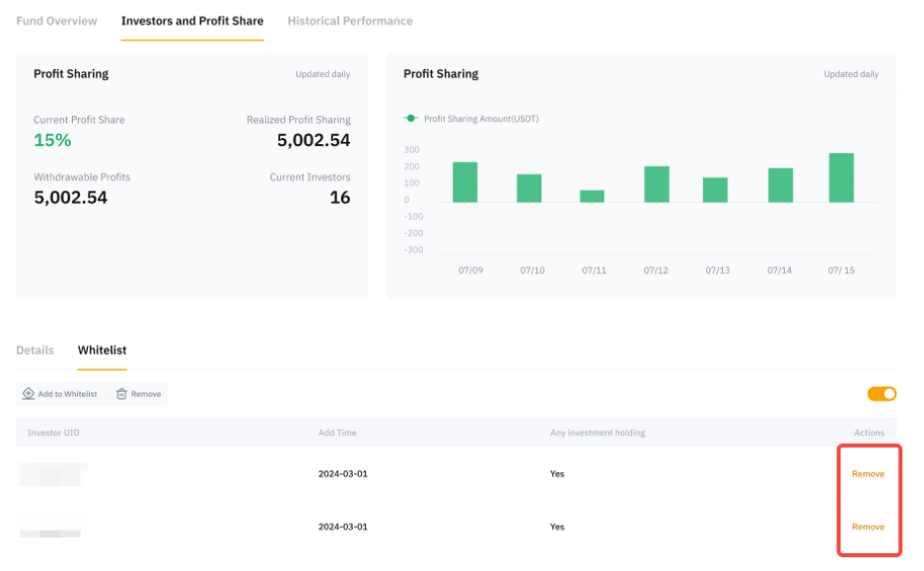Click the Investor UID column header
Viewport: 924px width, 571px height.
pos(51,433)
